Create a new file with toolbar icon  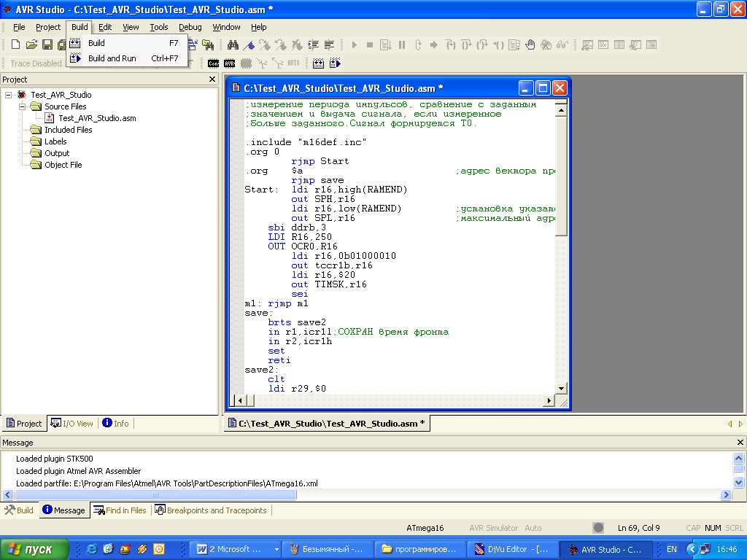tap(16, 44)
